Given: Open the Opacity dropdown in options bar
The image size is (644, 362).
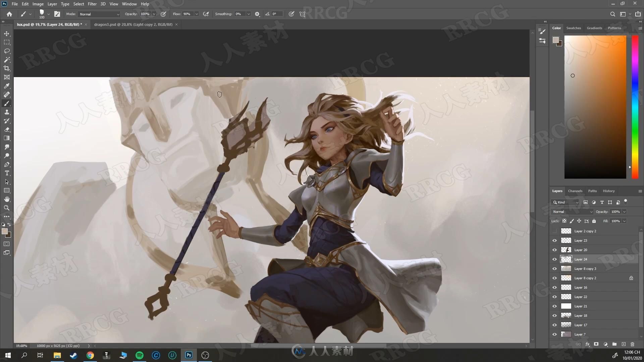Looking at the screenshot, I should pos(154,14).
